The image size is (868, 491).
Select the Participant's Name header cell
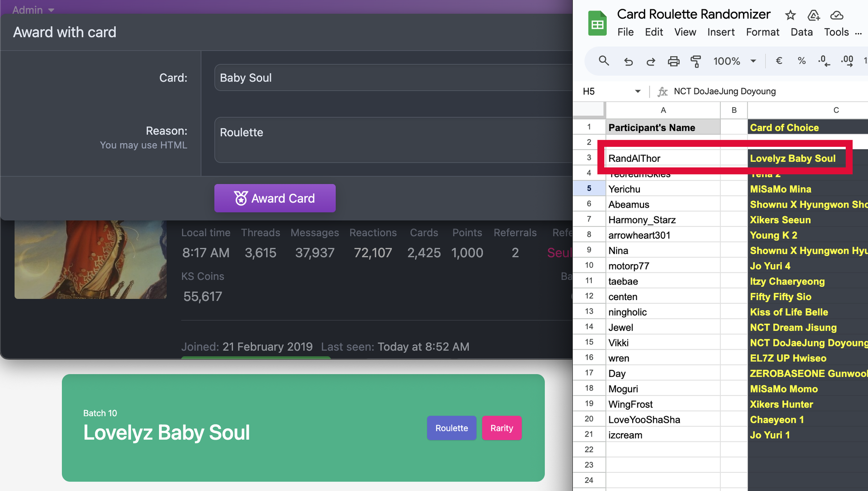pos(663,128)
